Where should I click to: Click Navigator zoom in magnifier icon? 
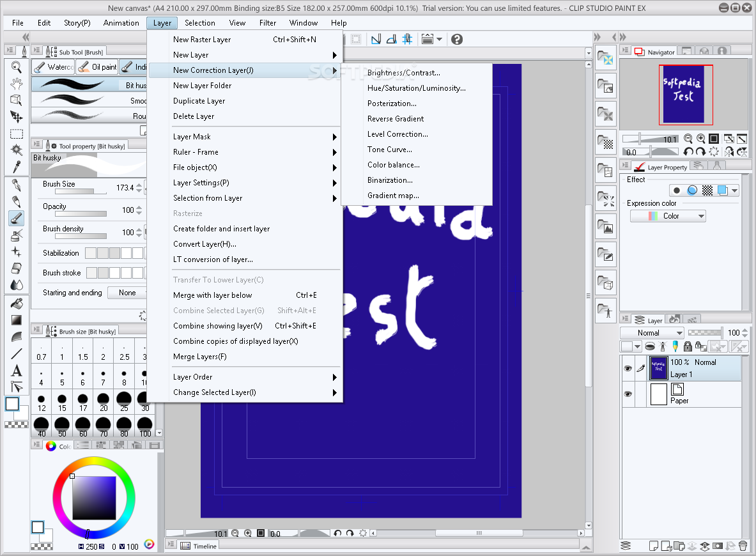click(700, 139)
